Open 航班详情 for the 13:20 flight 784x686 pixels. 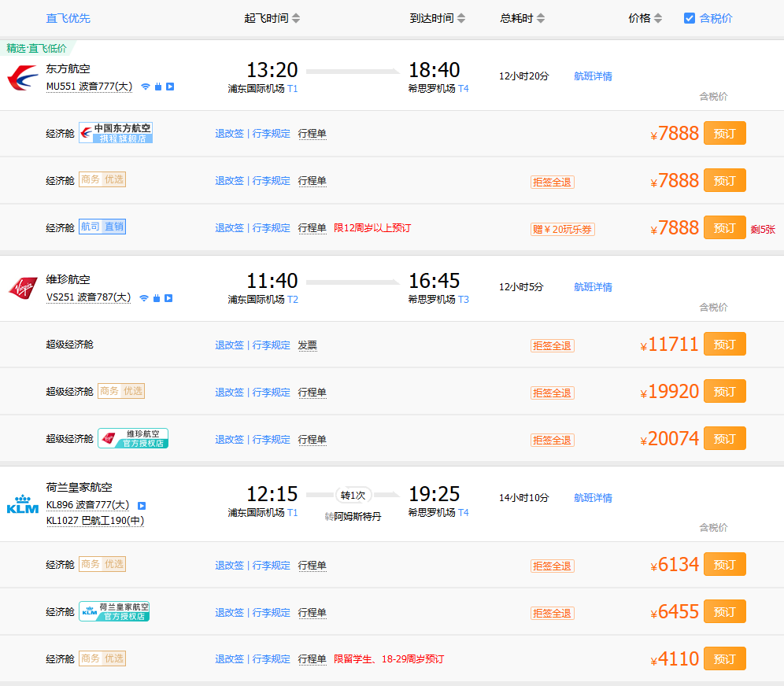coord(593,76)
